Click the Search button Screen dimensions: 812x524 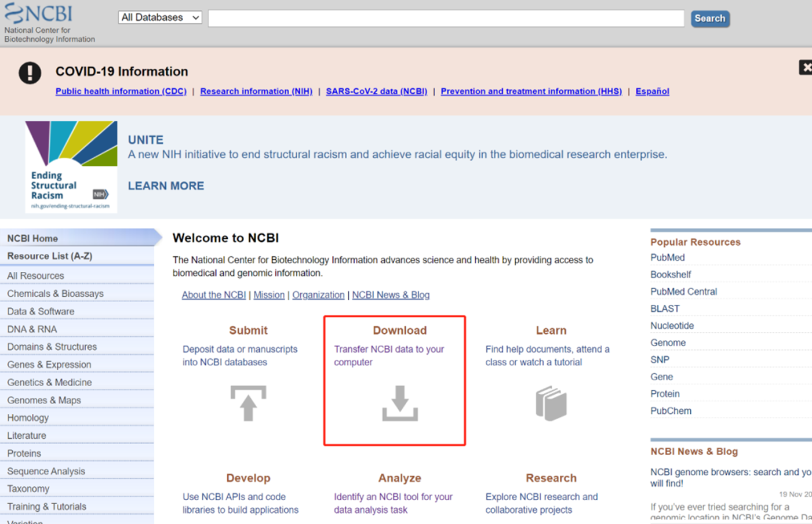(x=710, y=19)
